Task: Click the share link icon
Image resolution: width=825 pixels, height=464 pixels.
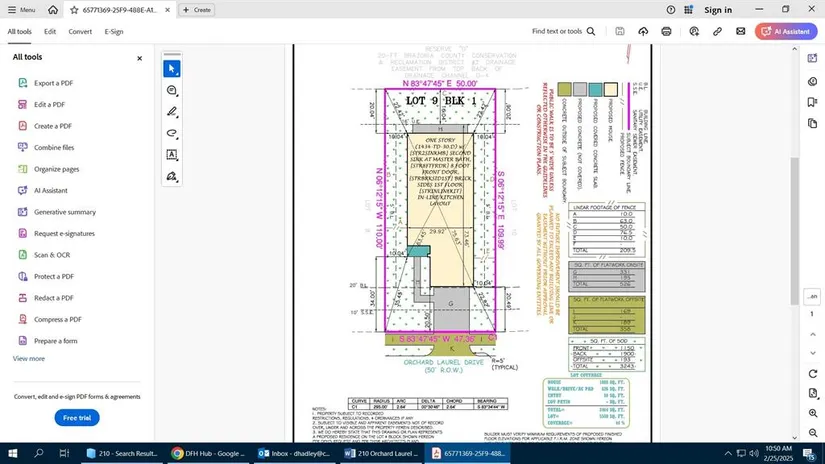Action: click(x=717, y=31)
